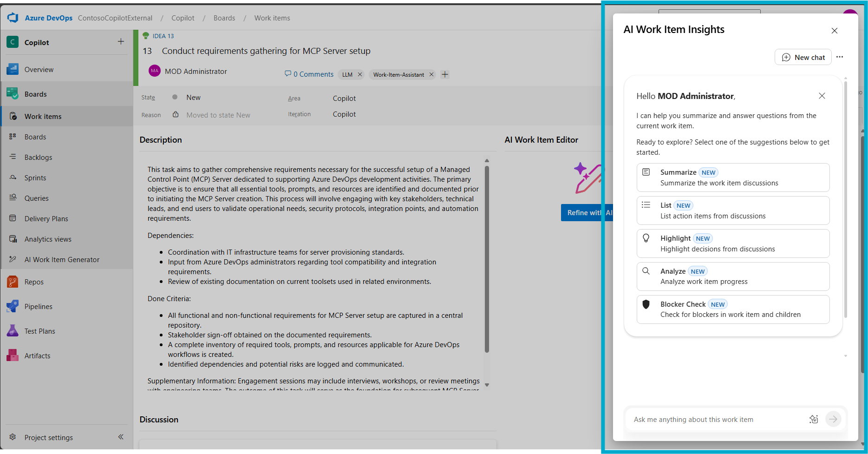Remove the LLM tag

360,74
